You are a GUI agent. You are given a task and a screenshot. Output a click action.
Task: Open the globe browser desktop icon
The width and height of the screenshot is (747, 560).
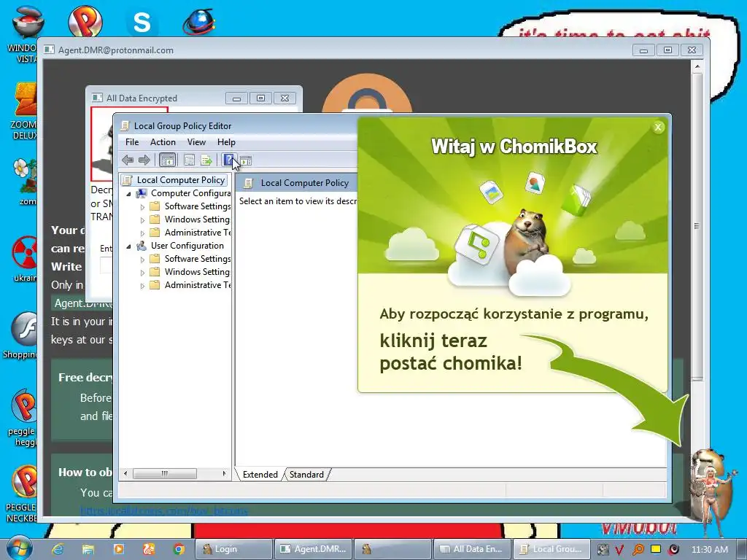click(198, 22)
